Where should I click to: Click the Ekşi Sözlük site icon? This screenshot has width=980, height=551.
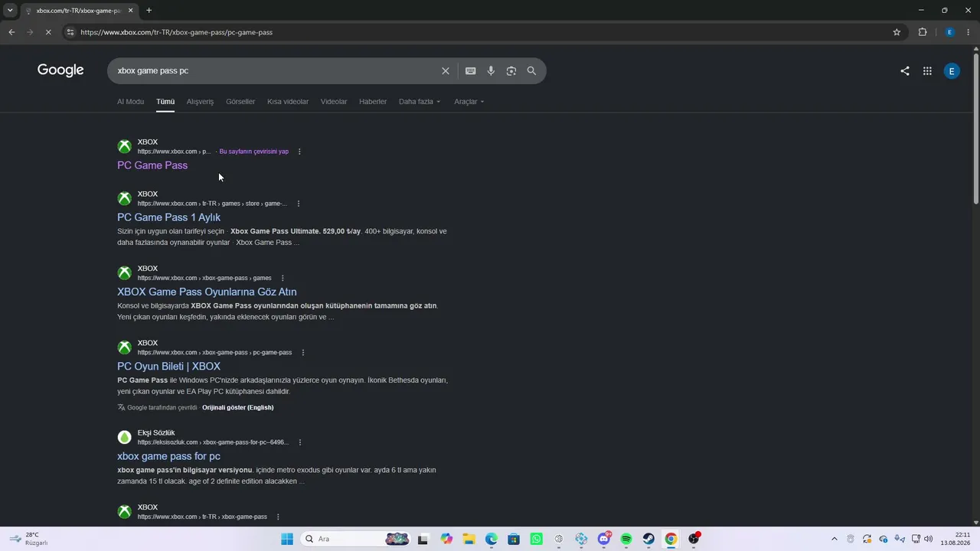tap(124, 437)
